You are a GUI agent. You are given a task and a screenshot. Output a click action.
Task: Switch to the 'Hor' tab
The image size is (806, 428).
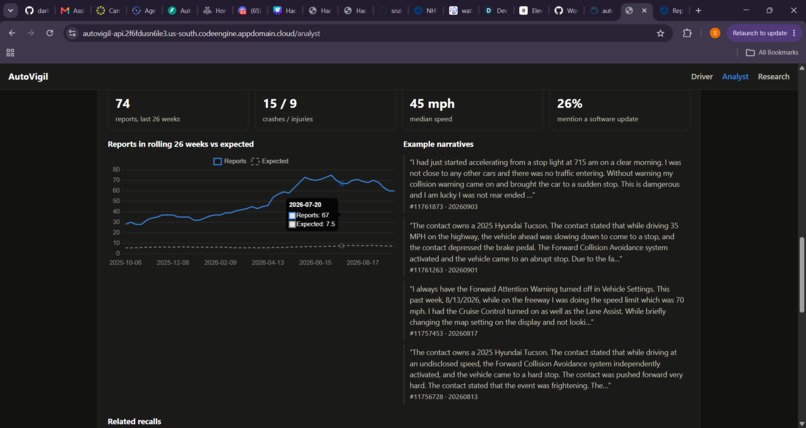(214, 10)
